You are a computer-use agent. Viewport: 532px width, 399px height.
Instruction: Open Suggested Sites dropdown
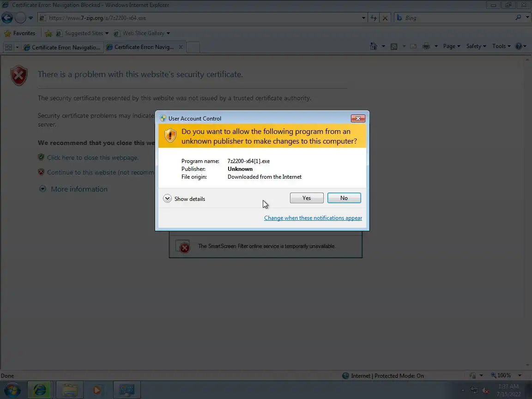pos(83,33)
